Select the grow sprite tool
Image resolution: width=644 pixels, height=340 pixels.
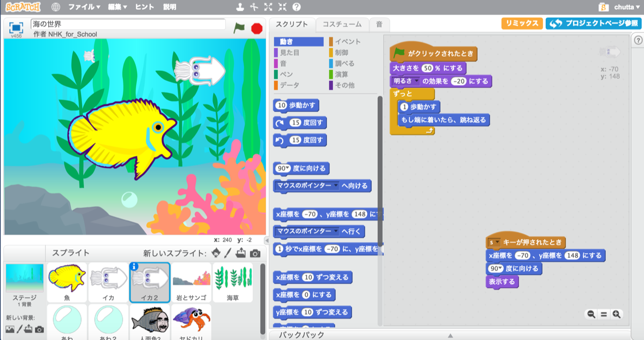click(268, 7)
